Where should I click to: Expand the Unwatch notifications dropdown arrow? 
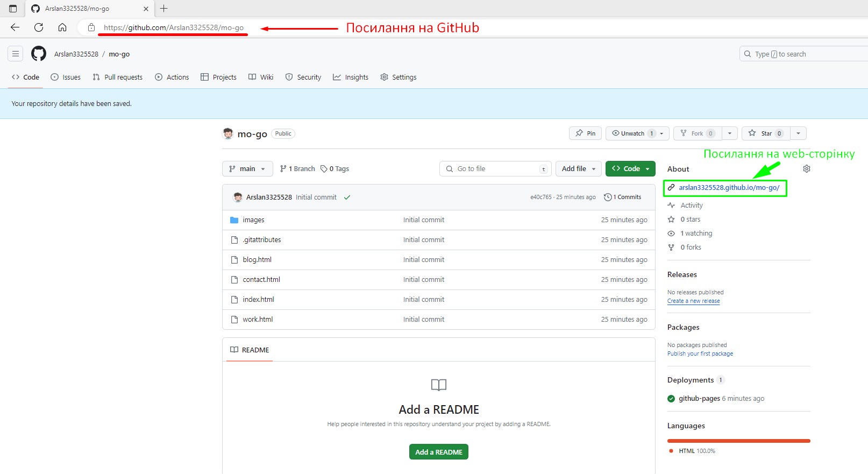coord(662,133)
